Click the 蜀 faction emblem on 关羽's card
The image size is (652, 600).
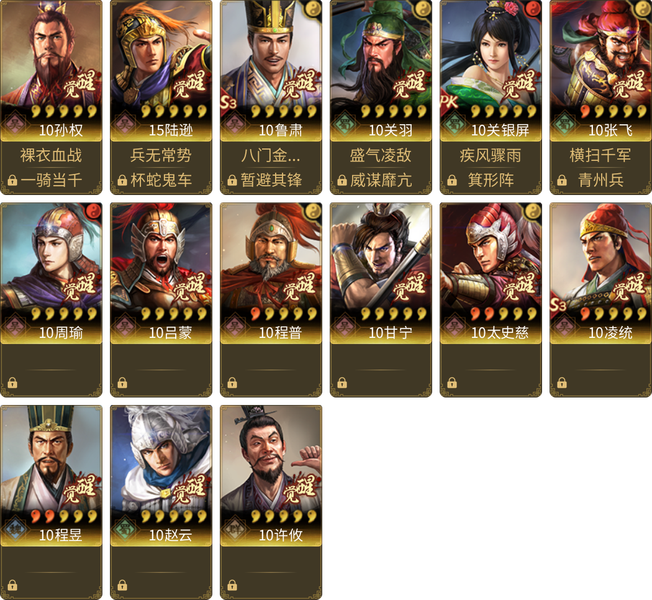tap(343, 124)
